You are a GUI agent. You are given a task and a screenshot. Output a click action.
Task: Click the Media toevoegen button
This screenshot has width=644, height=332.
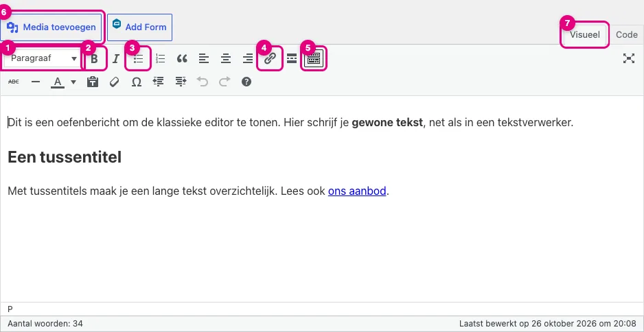(x=51, y=27)
